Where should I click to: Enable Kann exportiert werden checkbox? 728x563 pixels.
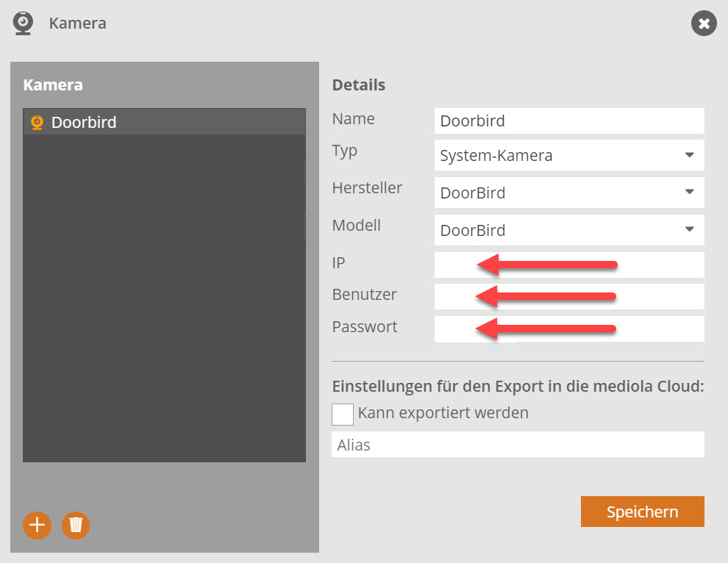point(343,414)
